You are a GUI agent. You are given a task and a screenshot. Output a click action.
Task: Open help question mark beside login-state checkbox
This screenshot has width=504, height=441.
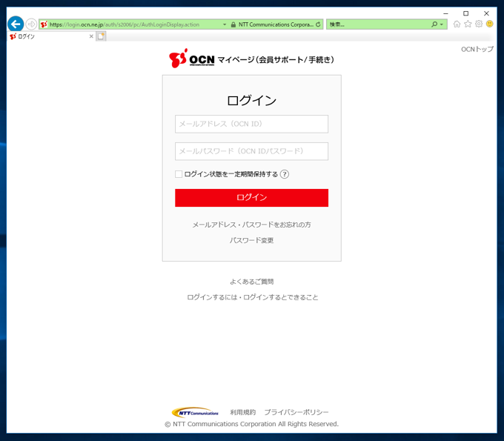285,174
